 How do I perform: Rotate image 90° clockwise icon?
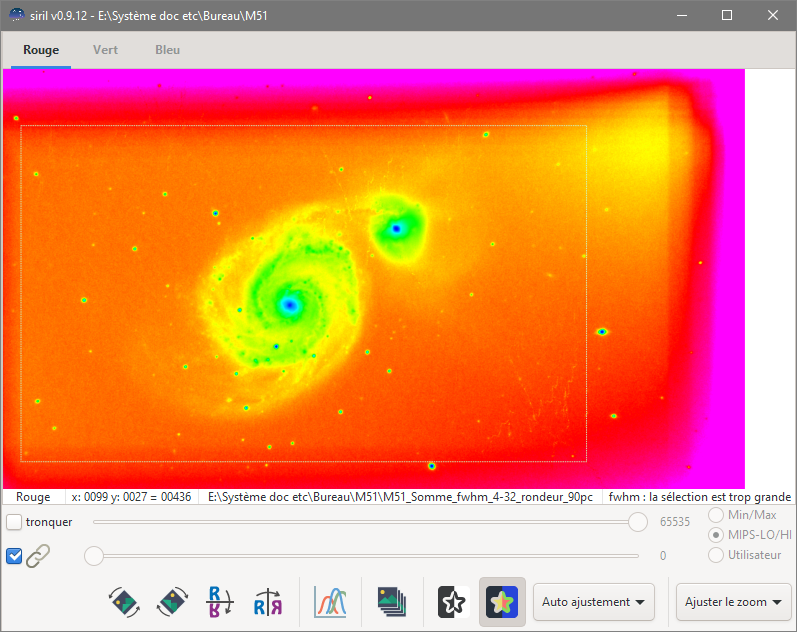coord(173,602)
